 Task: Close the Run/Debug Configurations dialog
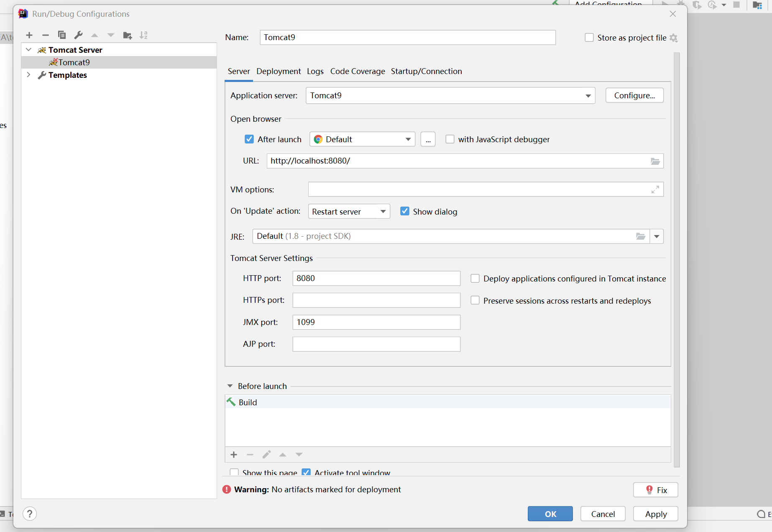[x=673, y=14]
